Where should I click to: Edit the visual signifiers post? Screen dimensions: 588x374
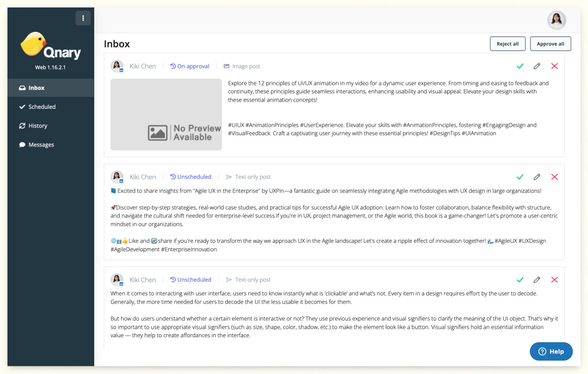coord(537,280)
